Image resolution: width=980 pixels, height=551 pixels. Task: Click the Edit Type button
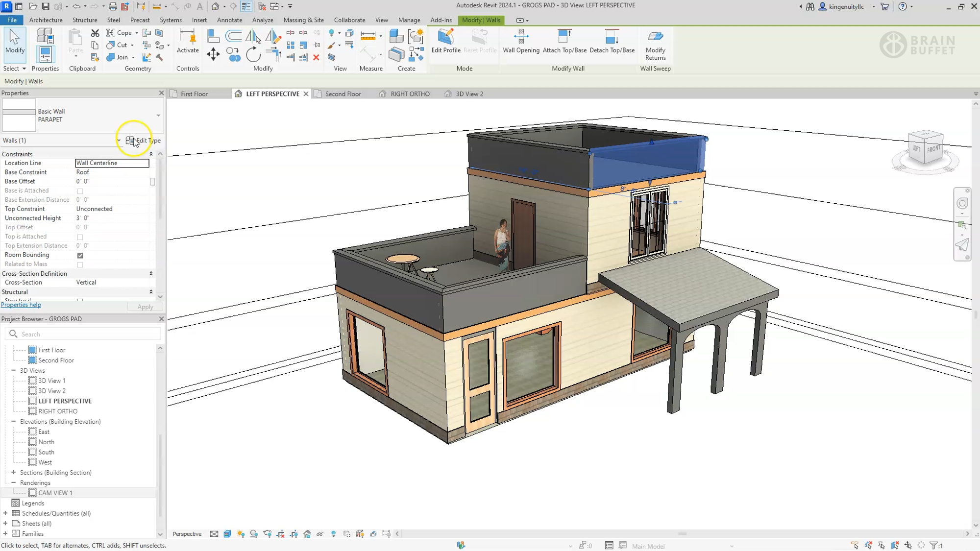[x=142, y=141]
